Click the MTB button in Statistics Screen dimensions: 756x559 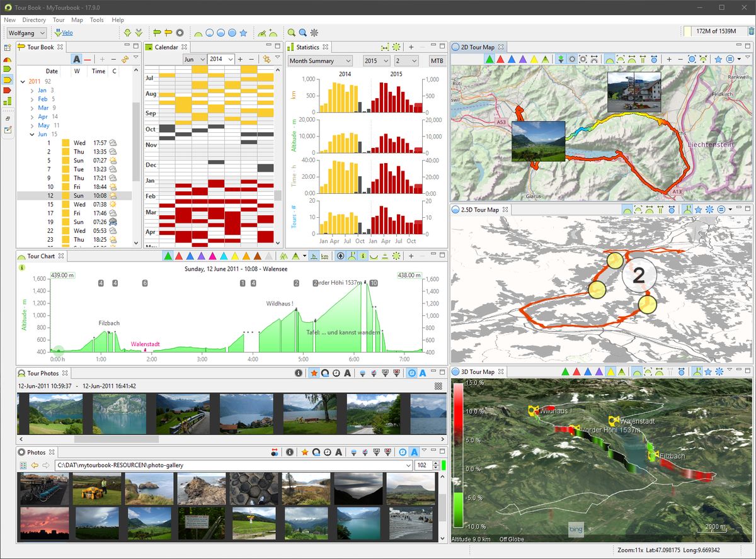coord(437,61)
